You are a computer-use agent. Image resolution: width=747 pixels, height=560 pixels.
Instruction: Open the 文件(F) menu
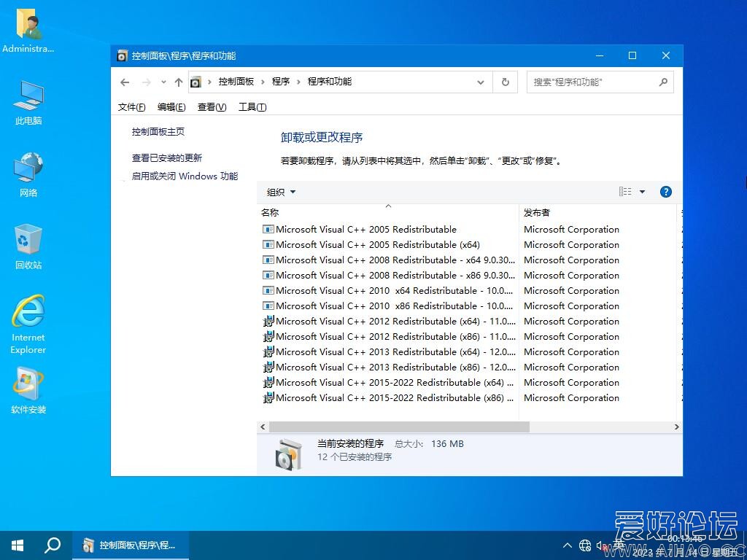[x=132, y=107]
